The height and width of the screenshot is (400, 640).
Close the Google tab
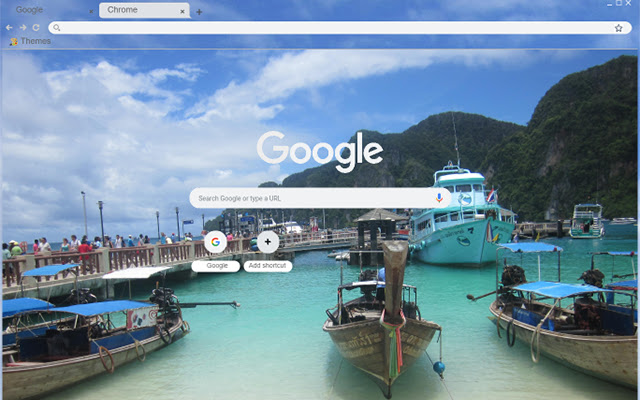coord(91,12)
